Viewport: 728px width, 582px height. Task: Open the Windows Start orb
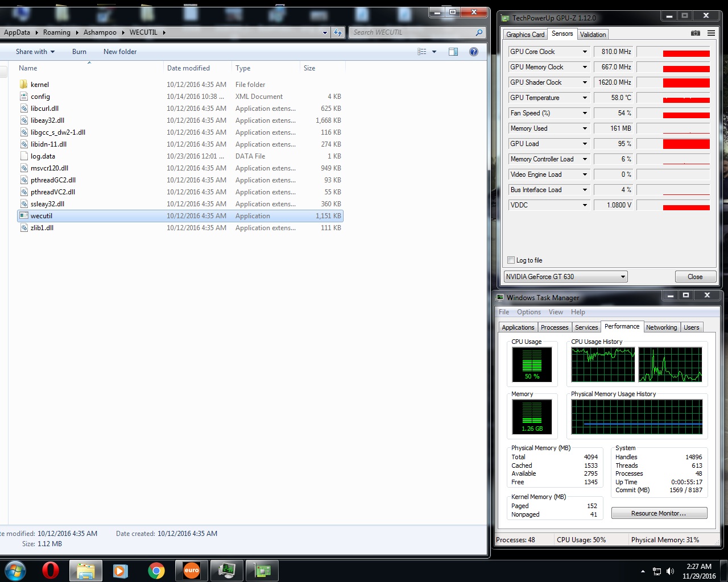click(x=15, y=570)
